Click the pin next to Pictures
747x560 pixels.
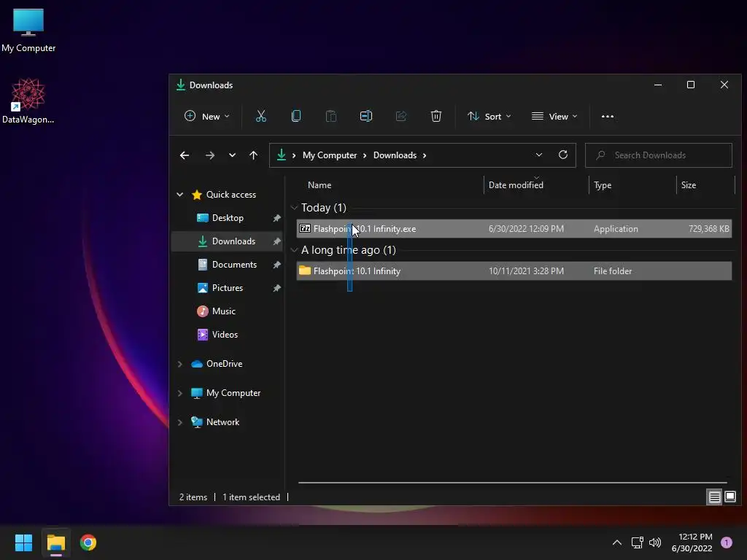click(276, 288)
